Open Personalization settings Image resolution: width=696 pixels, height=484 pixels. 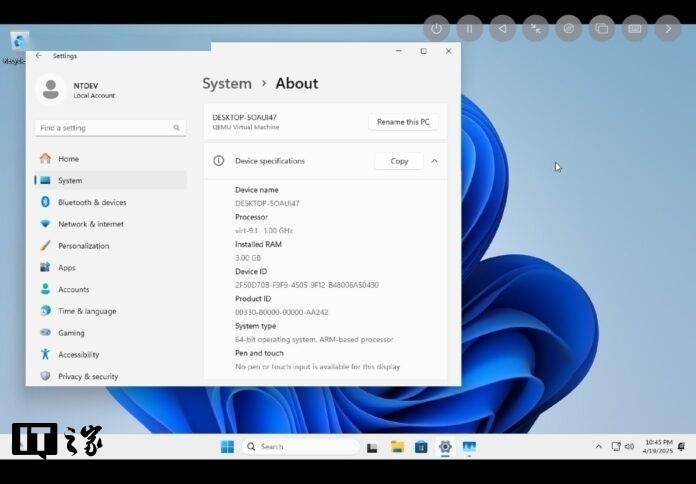pyautogui.click(x=110, y=246)
